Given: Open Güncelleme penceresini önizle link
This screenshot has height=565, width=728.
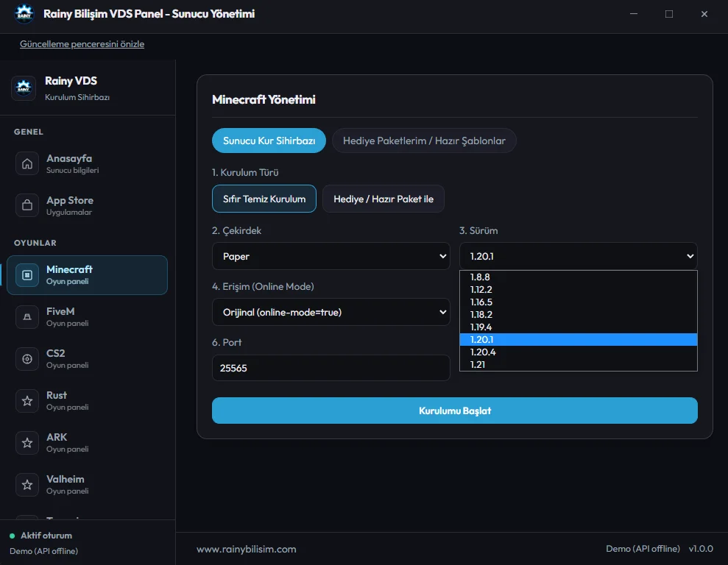Looking at the screenshot, I should pyautogui.click(x=82, y=44).
